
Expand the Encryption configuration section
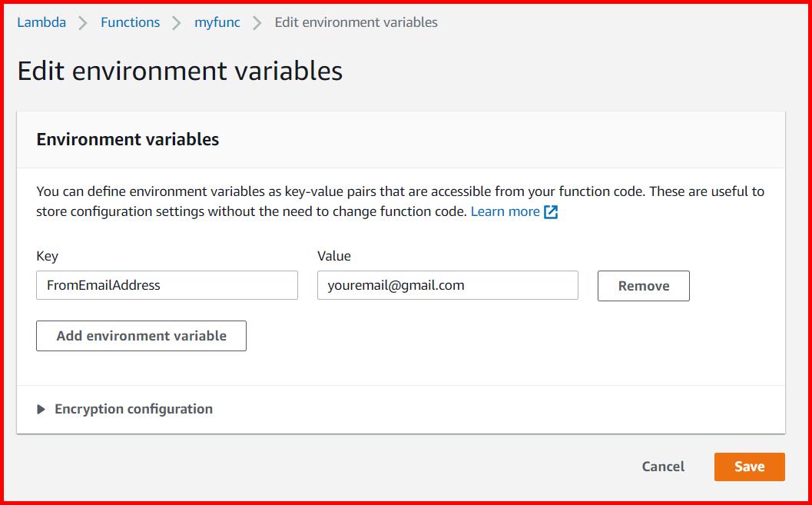tap(133, 409)
